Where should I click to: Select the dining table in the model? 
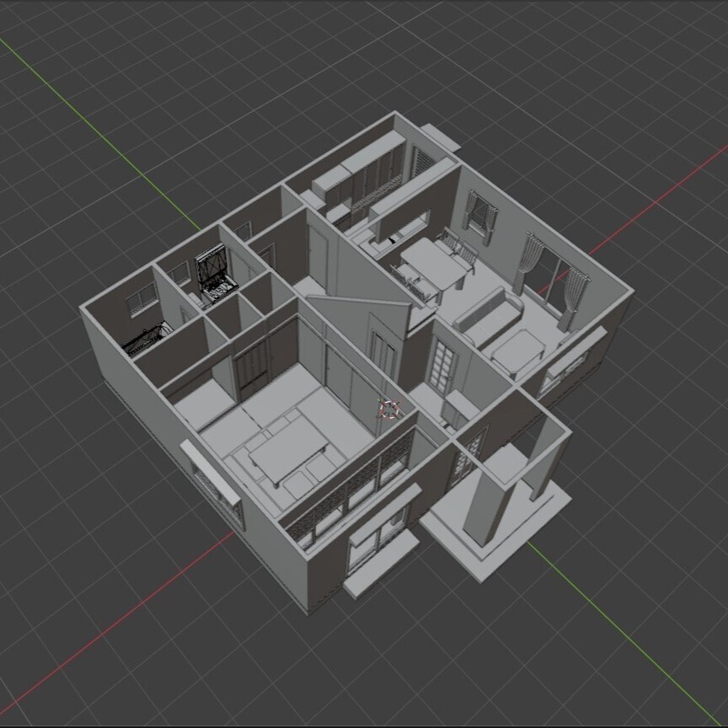tap(435, 263)
